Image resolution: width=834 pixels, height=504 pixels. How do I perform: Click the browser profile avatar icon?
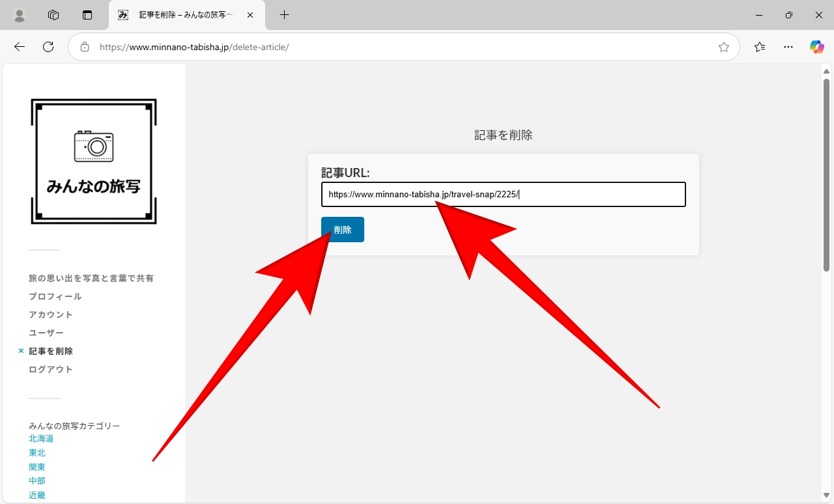(x=20, y=15)
